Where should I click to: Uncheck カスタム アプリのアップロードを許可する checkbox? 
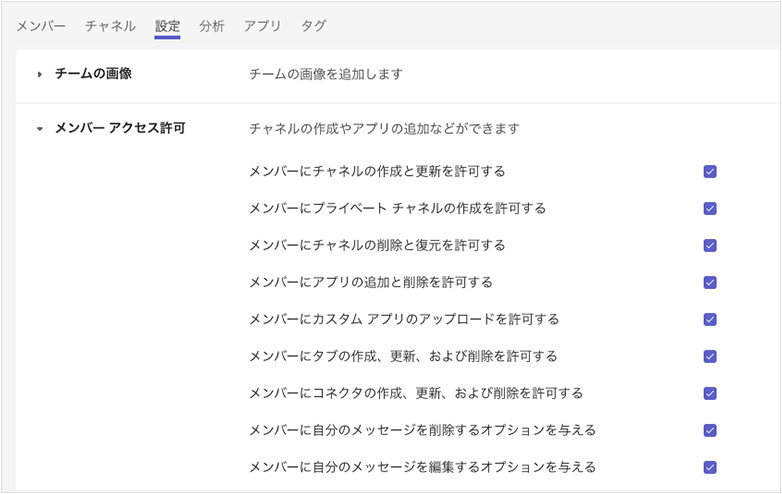click(x=710, y=320)
